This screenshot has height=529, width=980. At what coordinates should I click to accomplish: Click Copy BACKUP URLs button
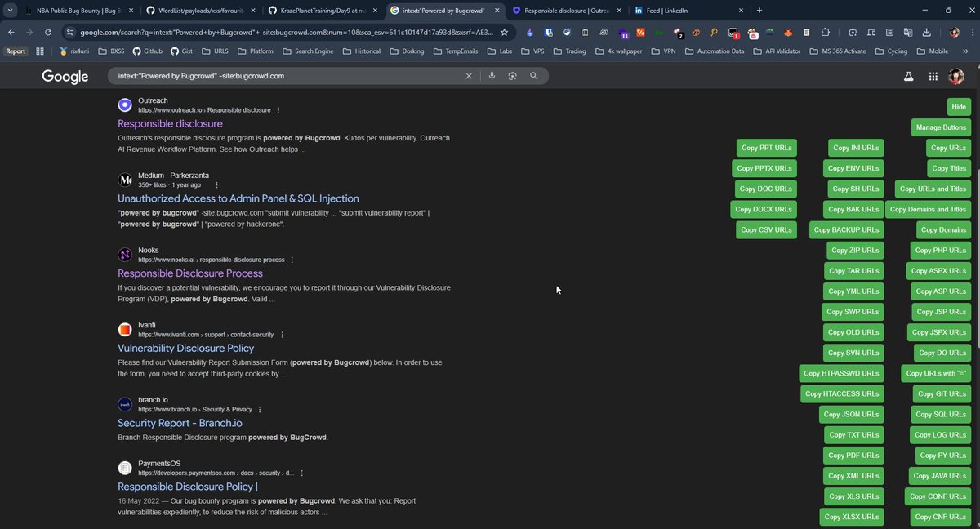[847, 230]
